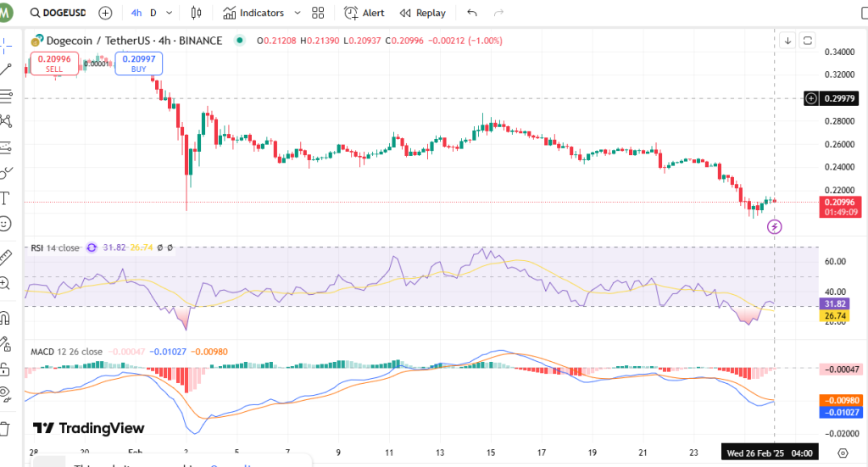Add symbol to compare with plus icon
The width and height of the screenshot is (868, 467).
105,13
